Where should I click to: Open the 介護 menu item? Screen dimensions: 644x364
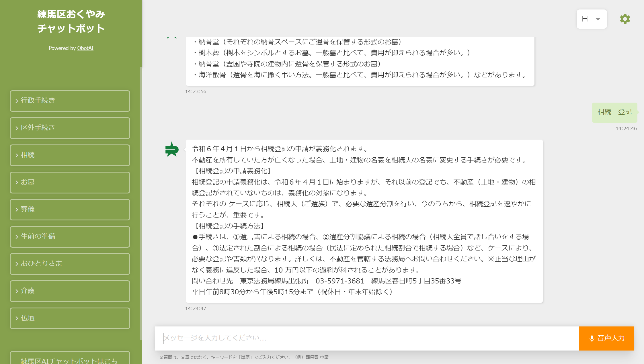point(70,291)
